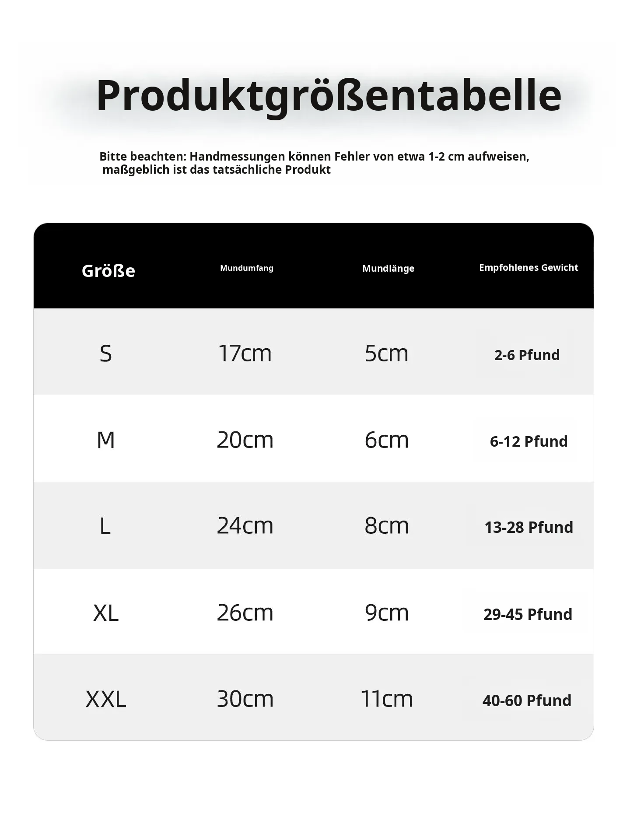
Task: Select the Größe column header
Action: pyautogui.click(x=108, y=271)
